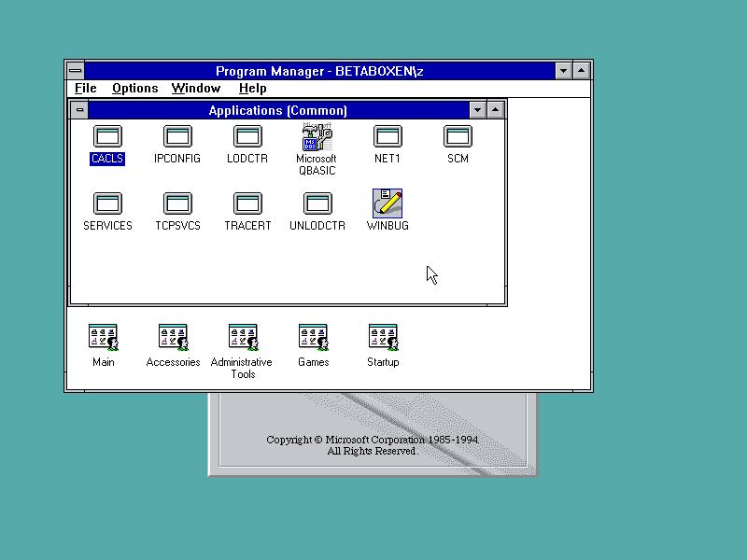Maximize the Program Manager window
The height and width of the screenshot is (560, 747).
pos(581,71)
